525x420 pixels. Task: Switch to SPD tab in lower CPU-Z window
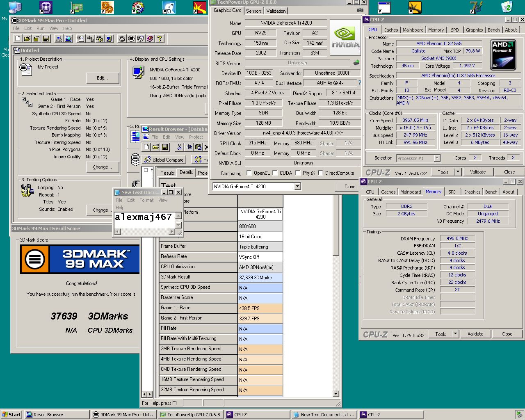click(x=452, y=192)
